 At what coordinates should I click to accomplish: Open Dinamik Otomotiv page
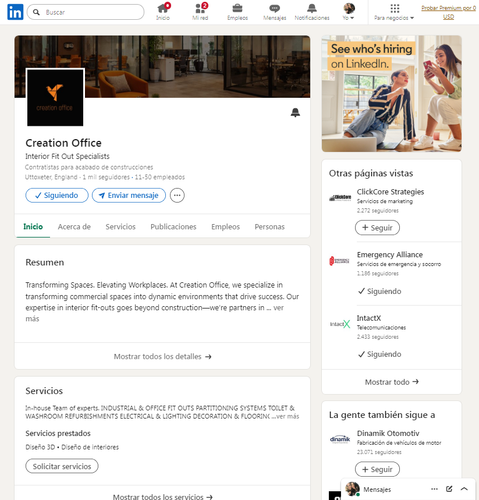[x=388, y=433]
